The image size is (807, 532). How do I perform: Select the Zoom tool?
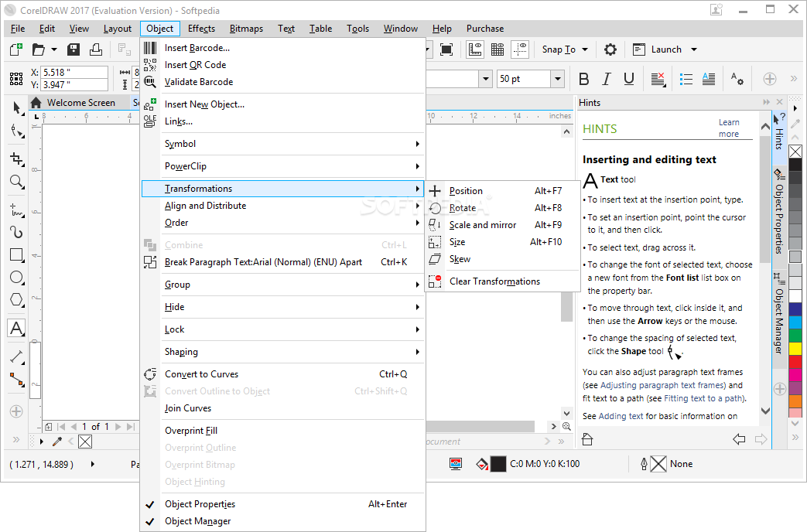coord(17,182)
